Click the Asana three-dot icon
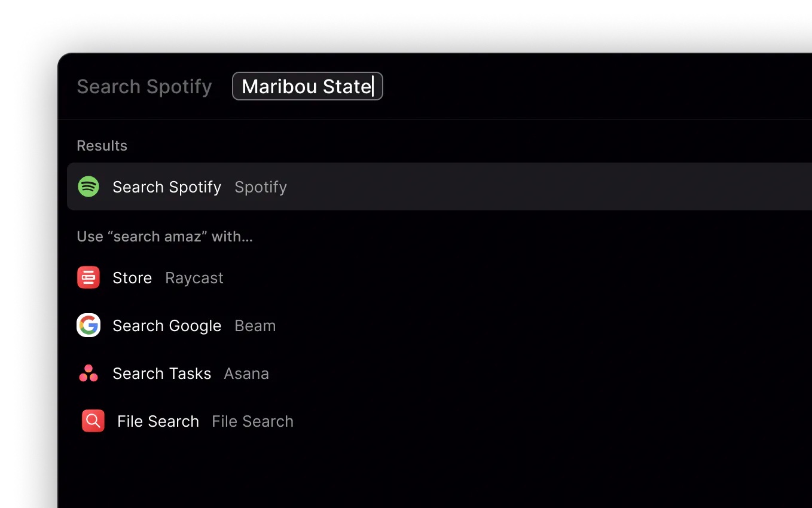Viewport: 812px width, 508px height. point(88,374)
